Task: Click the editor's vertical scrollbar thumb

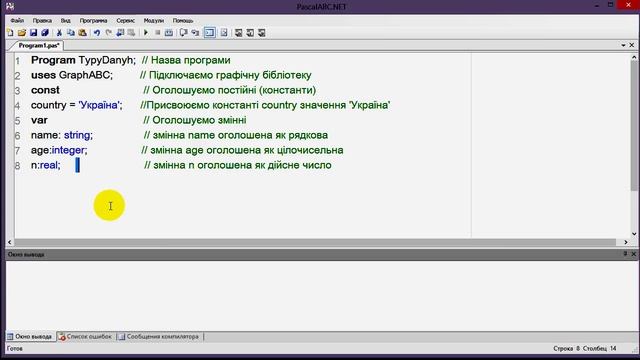Action: (634, 126)
